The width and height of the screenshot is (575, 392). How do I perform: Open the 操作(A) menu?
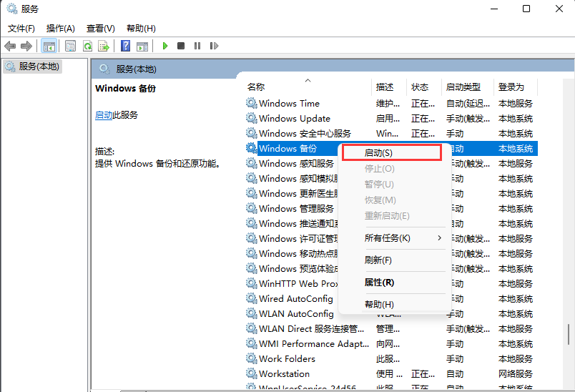click(60, 29)
